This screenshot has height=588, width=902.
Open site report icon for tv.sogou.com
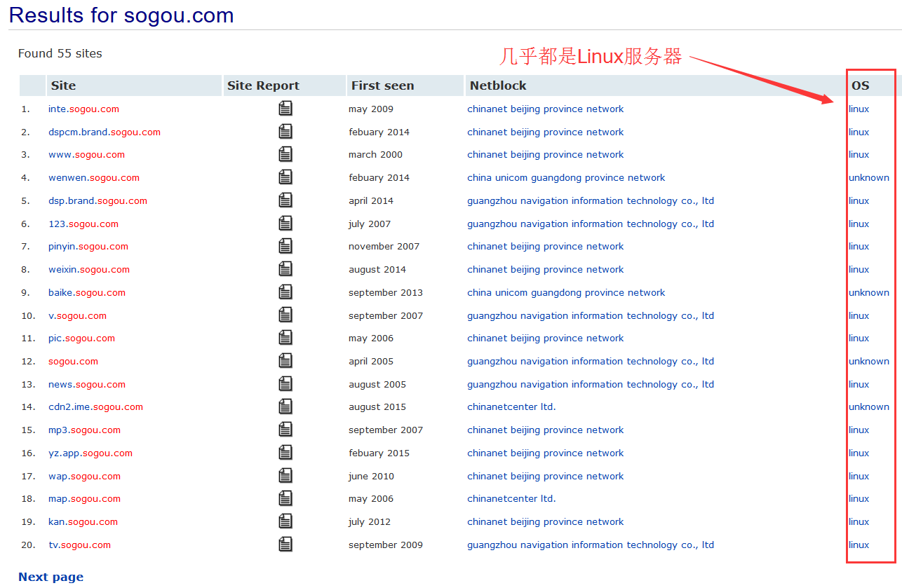point(285,545)
